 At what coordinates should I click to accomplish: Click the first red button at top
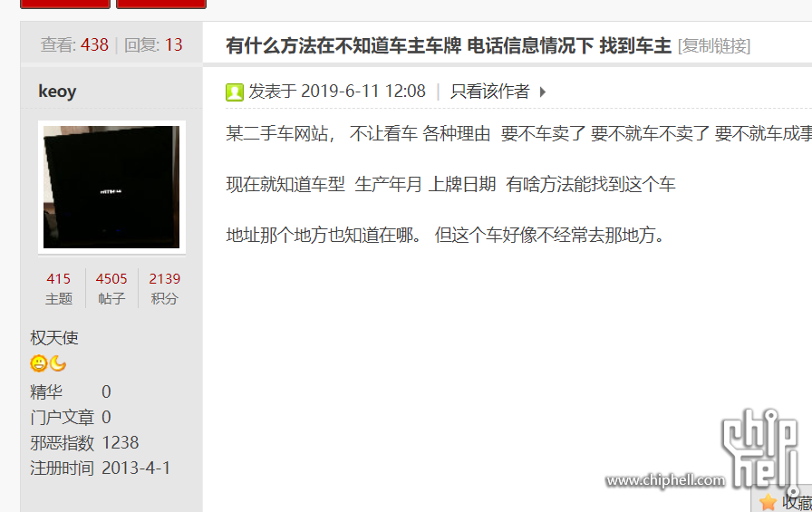point(65,5)
